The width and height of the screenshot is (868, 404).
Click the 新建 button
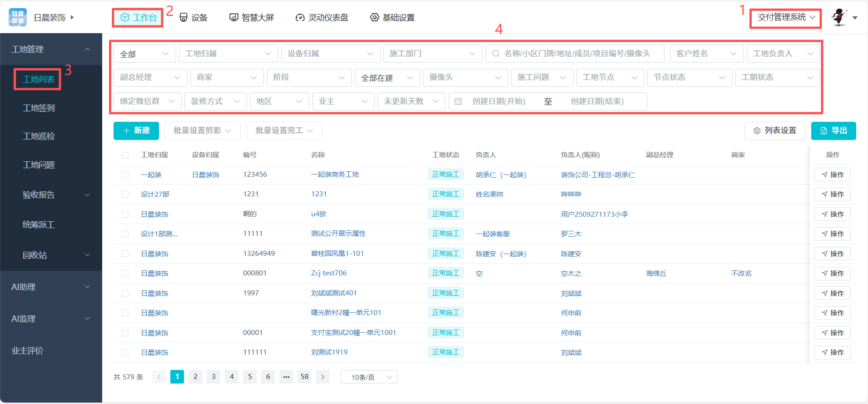pyautogui.click(x=136, y=130)
